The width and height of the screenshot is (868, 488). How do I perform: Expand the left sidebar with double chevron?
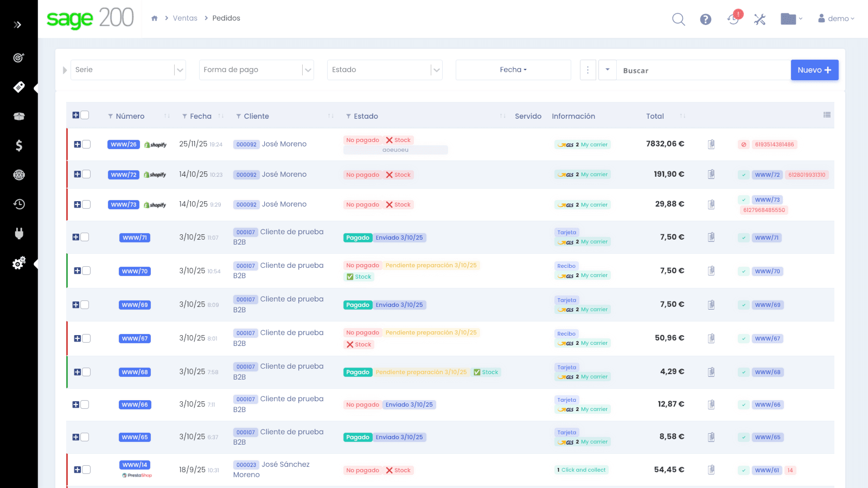(x=18, y=25)
